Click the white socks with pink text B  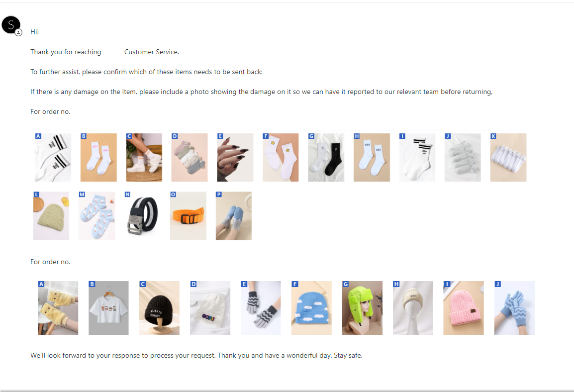98,157
